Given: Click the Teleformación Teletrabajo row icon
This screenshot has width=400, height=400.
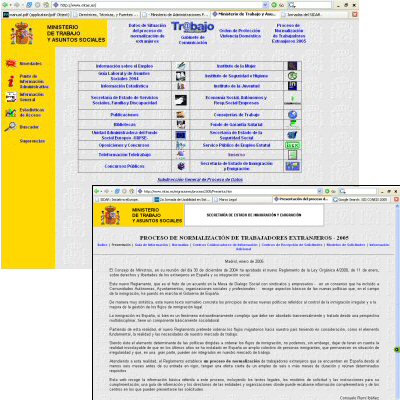Looking at the screenshot, I should 181,155.
